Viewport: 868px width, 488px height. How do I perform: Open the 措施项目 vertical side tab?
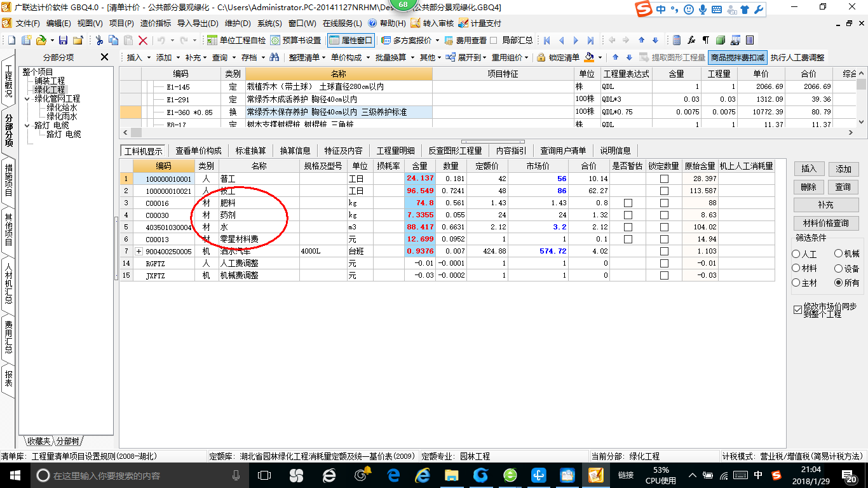click(8, 180)
